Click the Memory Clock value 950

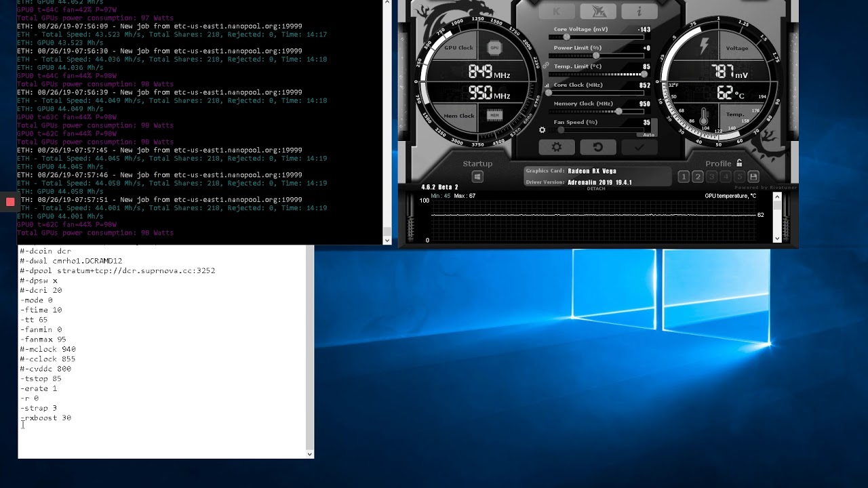click(x=644, y=104)
